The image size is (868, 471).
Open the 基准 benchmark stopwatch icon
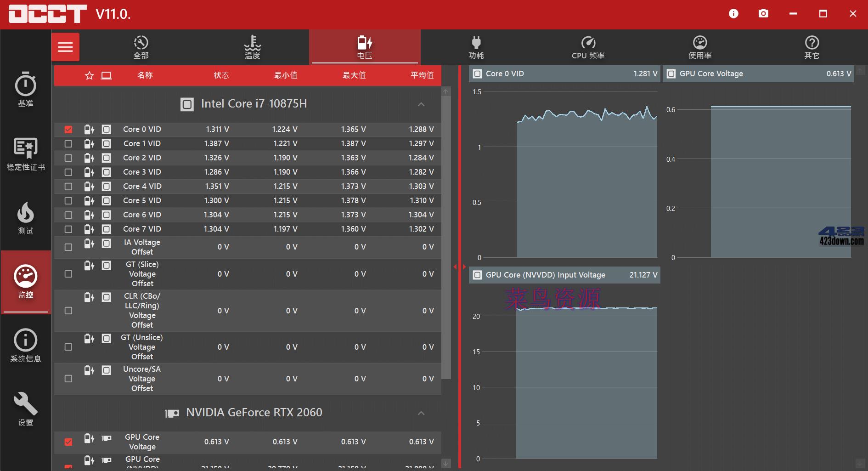[26, 90]
